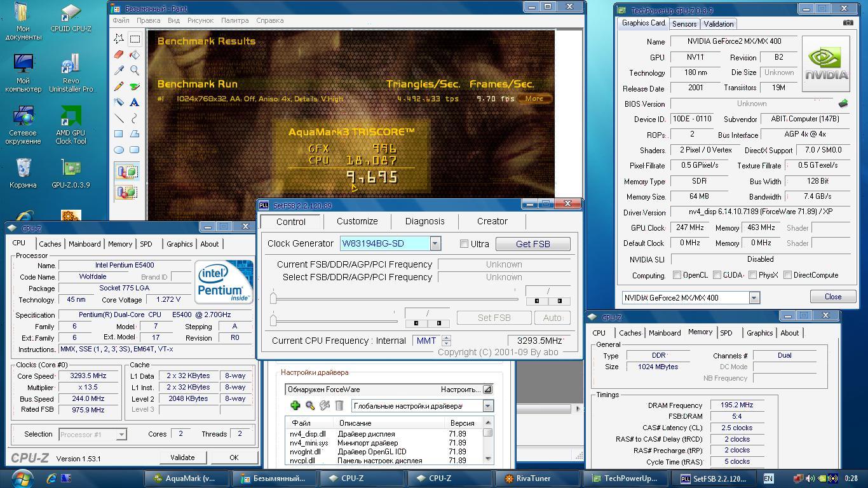
Task: Click the Windows Start orb button
Action: 22,478
